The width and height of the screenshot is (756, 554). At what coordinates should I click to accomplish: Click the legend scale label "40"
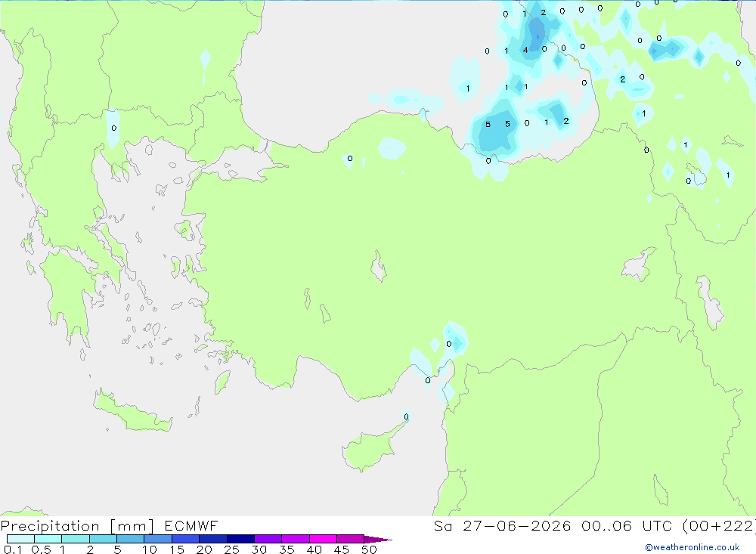(x=314, y=549)
